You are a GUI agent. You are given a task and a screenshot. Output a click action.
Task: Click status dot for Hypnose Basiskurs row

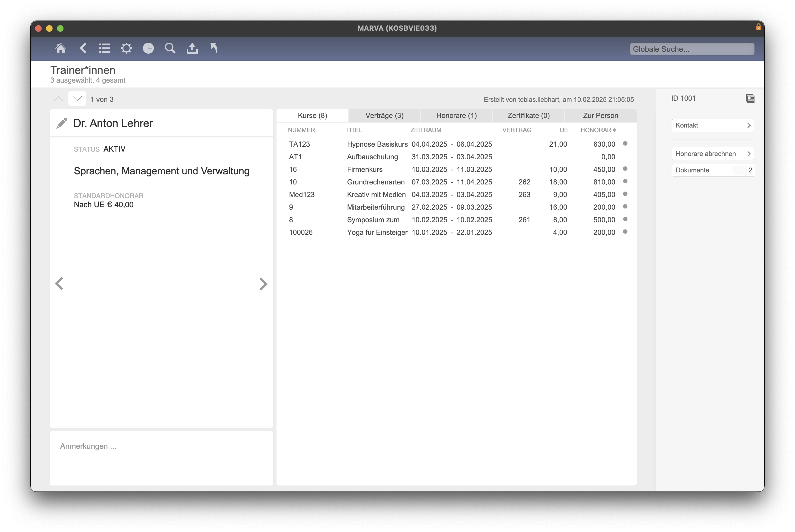coord(625,143)
